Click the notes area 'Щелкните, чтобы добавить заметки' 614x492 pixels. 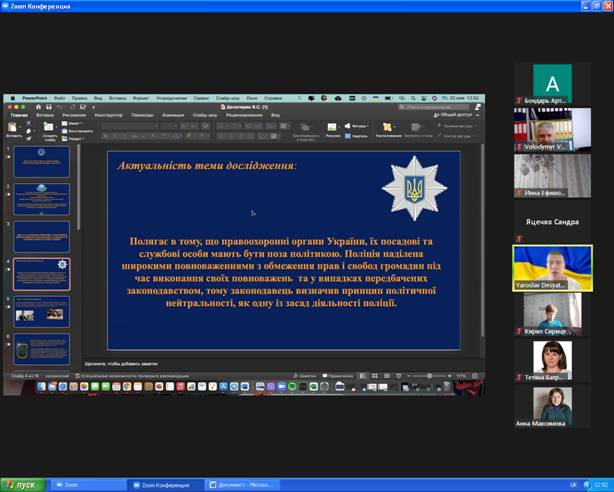[121, 364]
